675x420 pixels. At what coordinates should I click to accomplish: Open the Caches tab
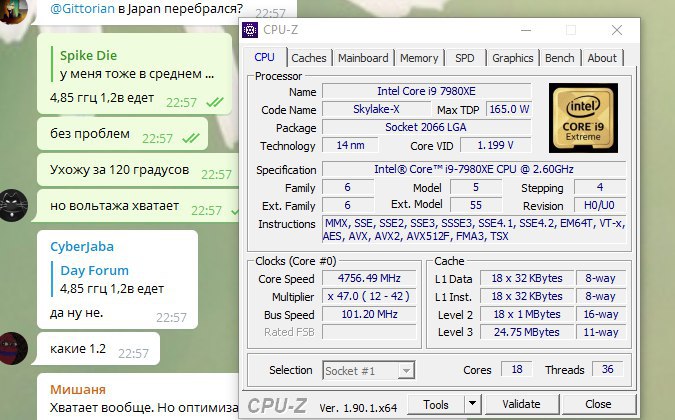(309, 58)
